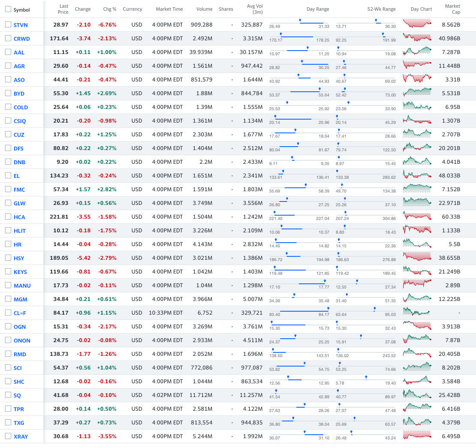The height and width of the screenshot is (448, 476).
Task: Click the MANU day range bar
Action: (x=299, y=283)
